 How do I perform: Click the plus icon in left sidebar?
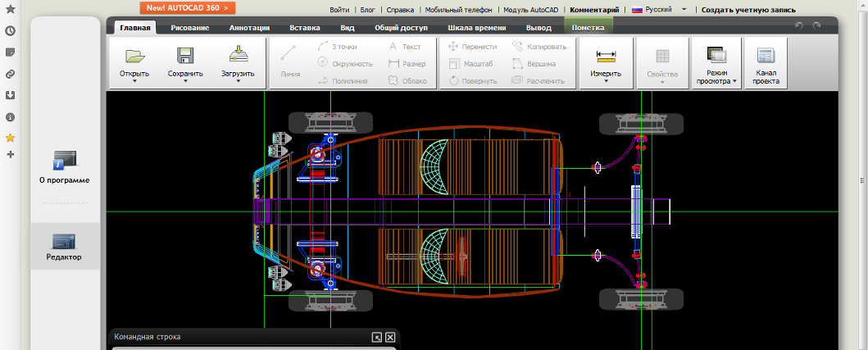(9, 155)
